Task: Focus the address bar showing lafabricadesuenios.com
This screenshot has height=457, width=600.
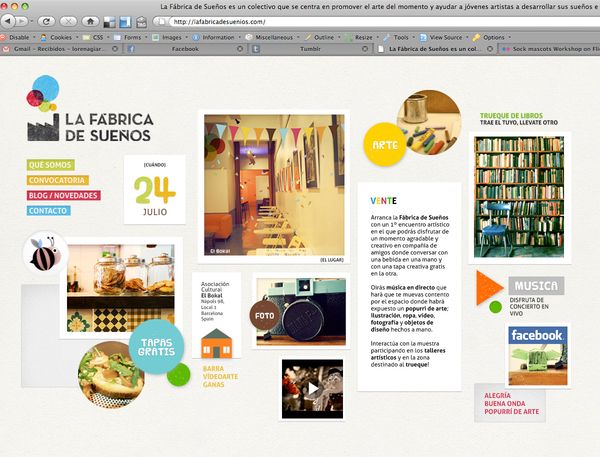Action: click(383, 21)
